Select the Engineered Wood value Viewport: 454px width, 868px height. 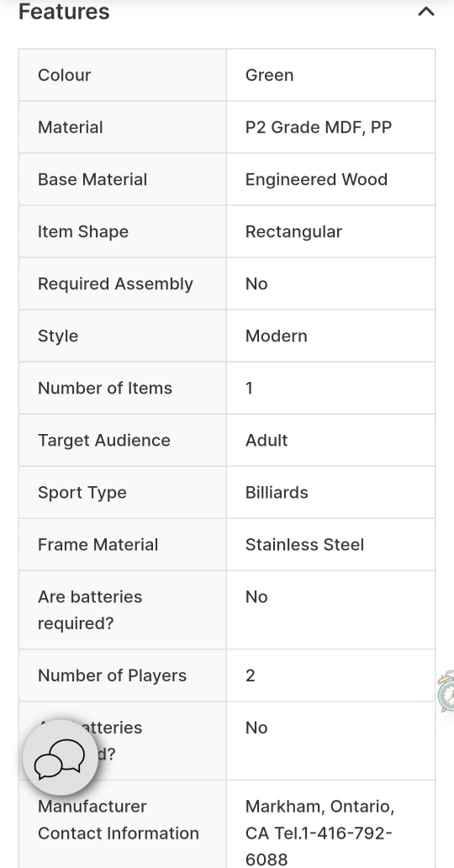[x=316, y=179]
